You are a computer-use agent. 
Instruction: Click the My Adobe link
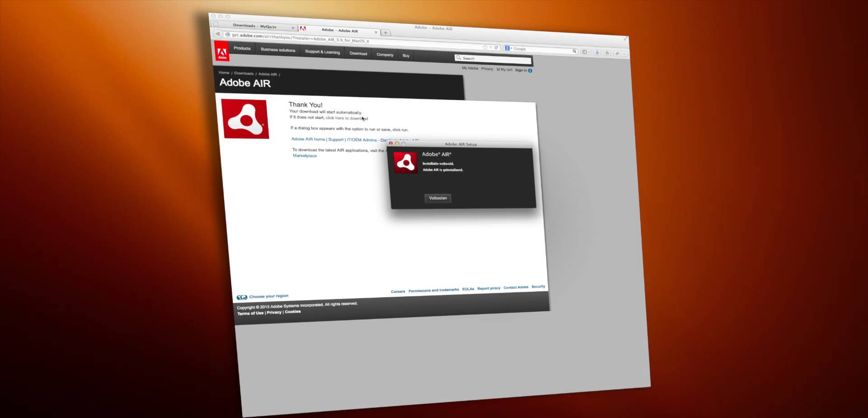point(470,68)
